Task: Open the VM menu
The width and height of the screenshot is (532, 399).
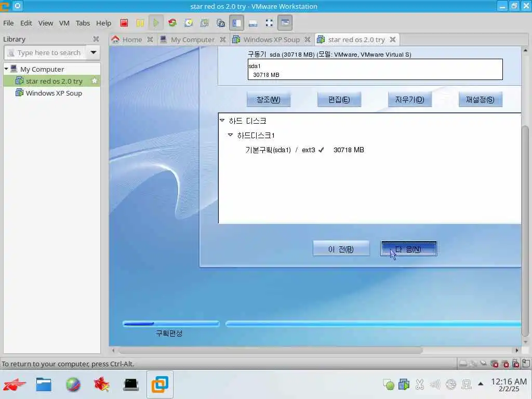Action: (64, 23)
